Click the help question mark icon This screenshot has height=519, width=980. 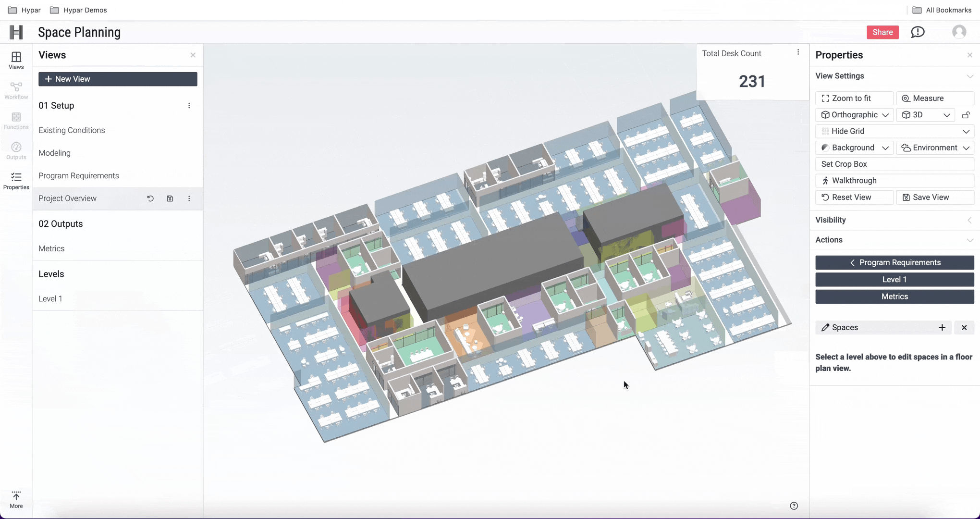[794, 506]
